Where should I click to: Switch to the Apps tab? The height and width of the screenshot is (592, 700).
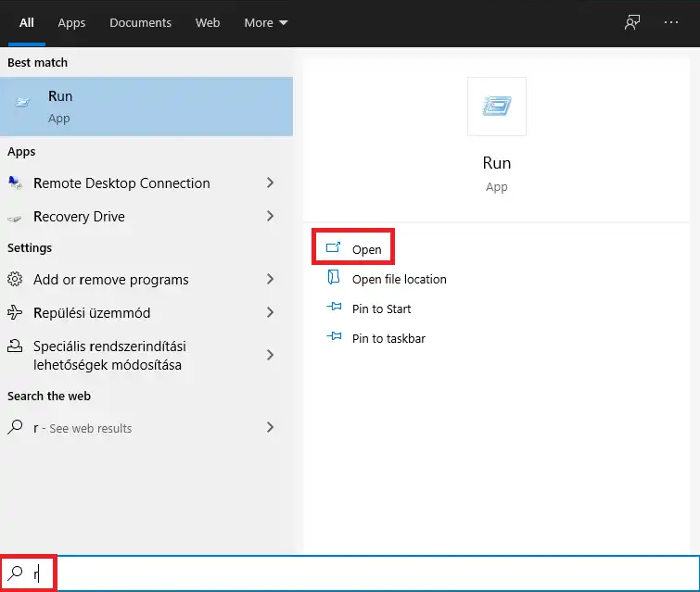tap(71, 23)
